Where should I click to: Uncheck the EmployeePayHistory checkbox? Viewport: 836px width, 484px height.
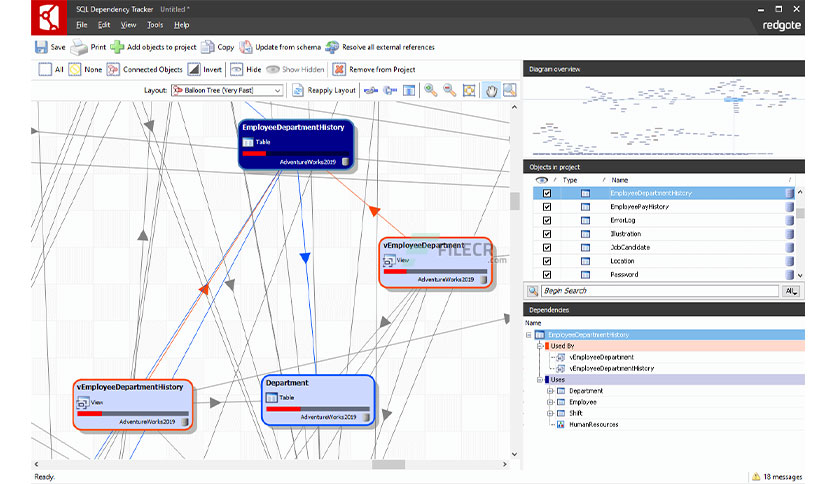click(x=547, y=207)
